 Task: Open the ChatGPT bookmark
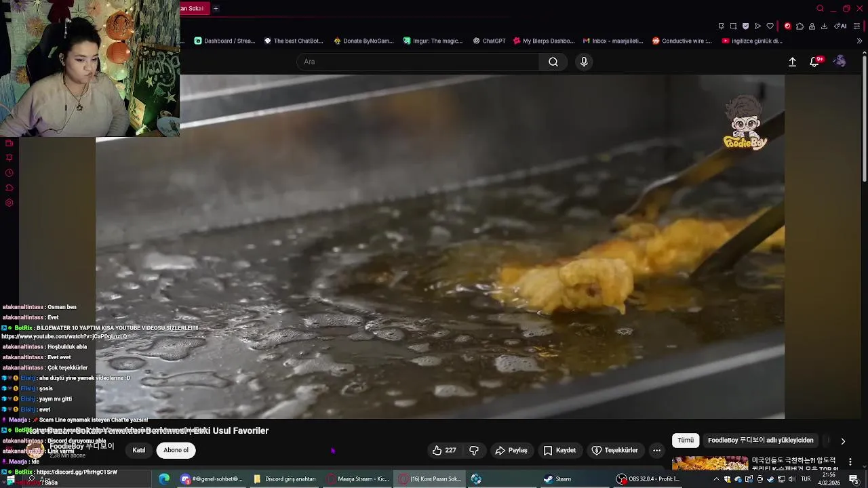click(x=490, y=41)
